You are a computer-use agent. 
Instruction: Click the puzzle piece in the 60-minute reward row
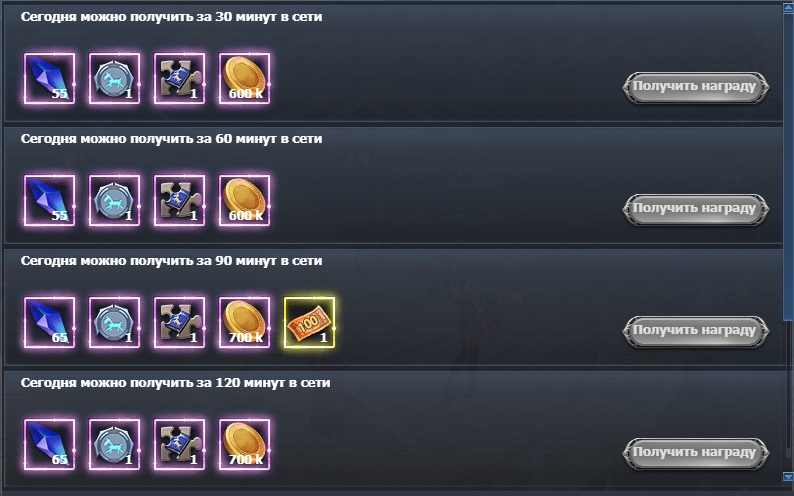click(x=179, y=200)
